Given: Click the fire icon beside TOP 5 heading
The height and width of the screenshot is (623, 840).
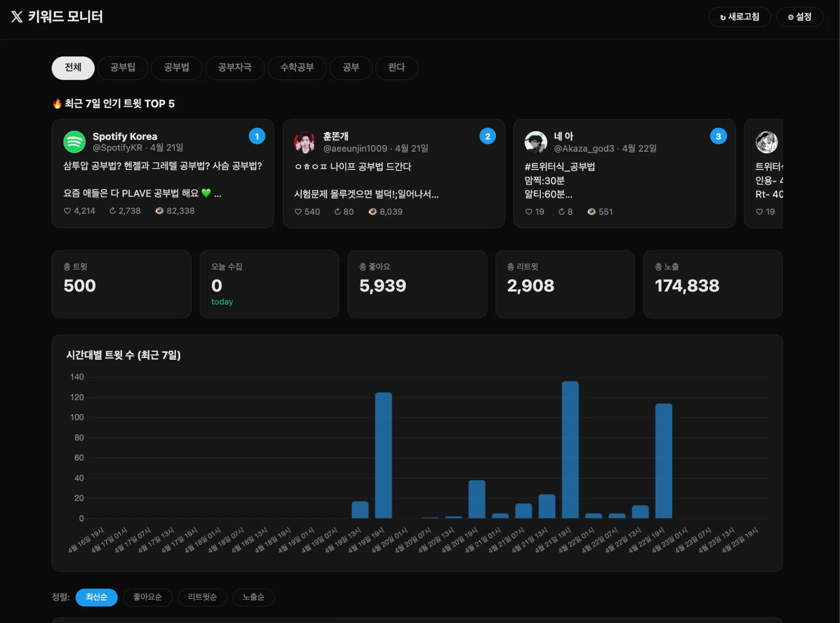Looking at the screenshot, I should click(57, 104).
